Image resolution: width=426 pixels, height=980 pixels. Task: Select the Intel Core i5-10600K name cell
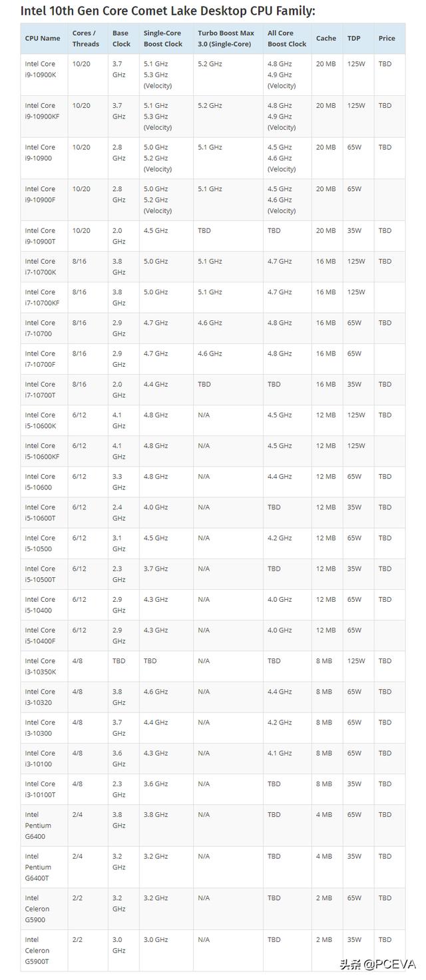pos(41,420)
